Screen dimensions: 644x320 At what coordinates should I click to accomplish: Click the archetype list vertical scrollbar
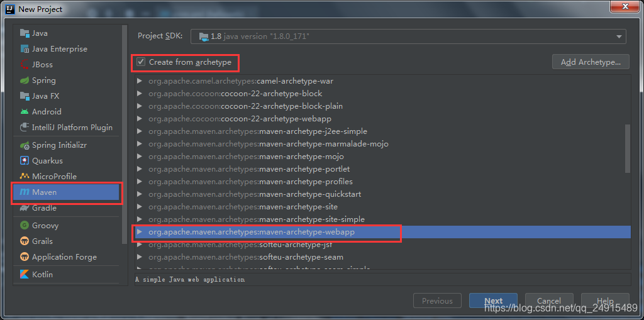627,149
